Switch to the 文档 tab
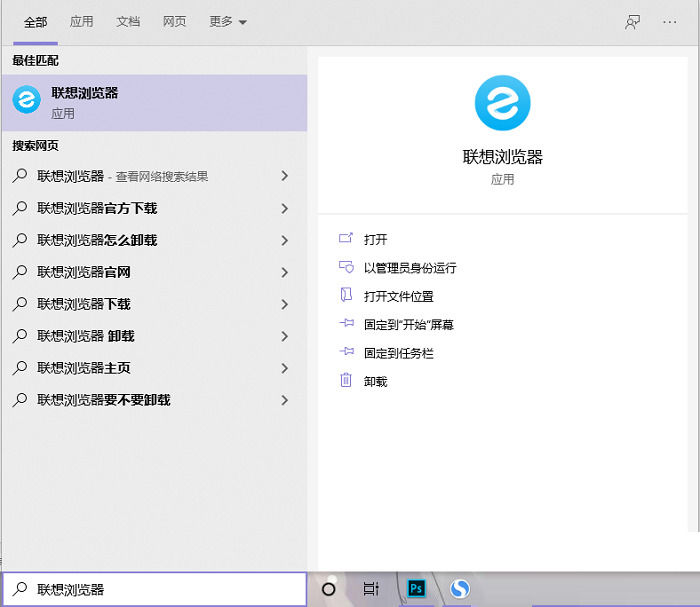 [x=128, y=22]
